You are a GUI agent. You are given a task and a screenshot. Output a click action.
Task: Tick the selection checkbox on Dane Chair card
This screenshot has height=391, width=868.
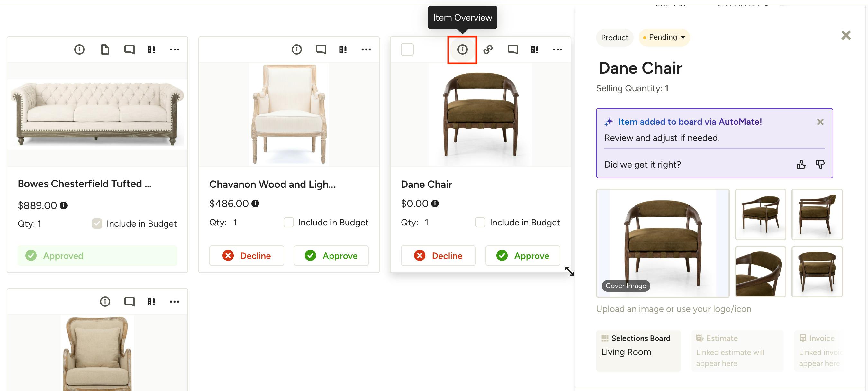point(407,50)
